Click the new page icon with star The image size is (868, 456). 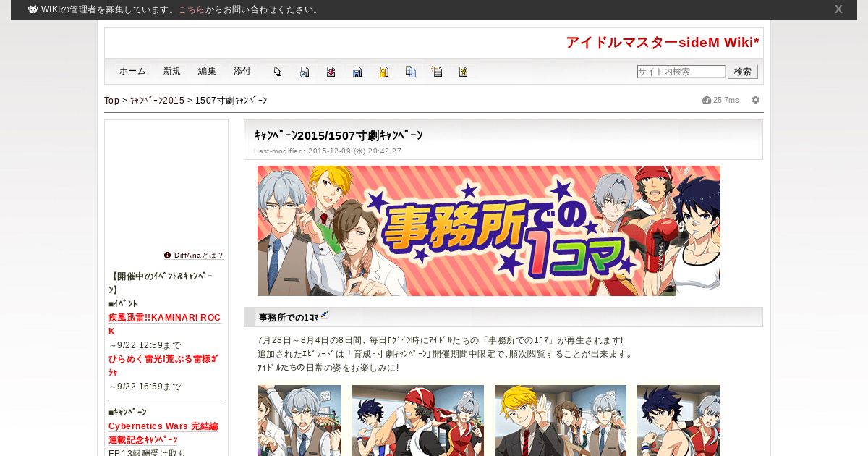point(437,72)
